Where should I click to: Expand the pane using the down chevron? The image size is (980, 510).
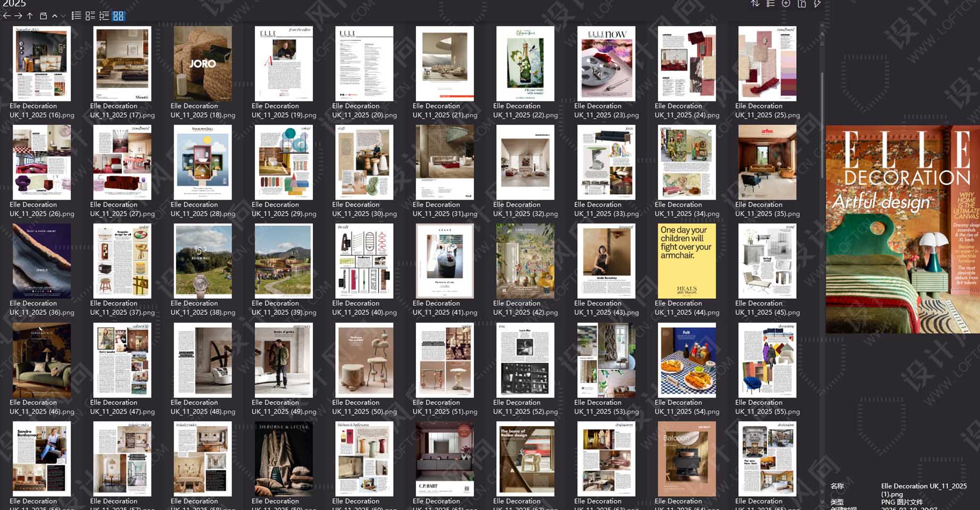62,16
